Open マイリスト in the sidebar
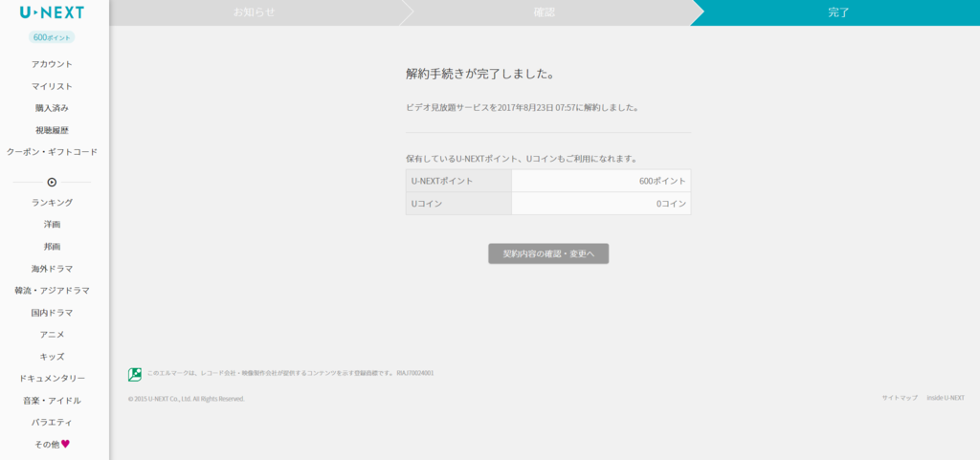980x460 pixels. pos(52,86)
